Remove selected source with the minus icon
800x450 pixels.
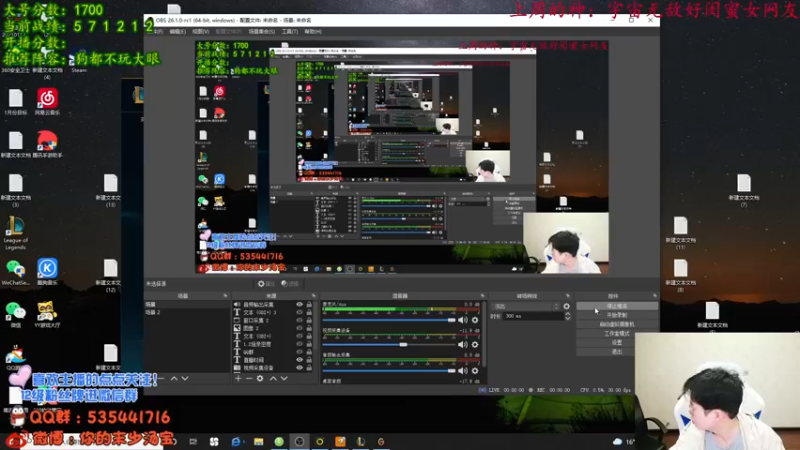tap(249, 379)
